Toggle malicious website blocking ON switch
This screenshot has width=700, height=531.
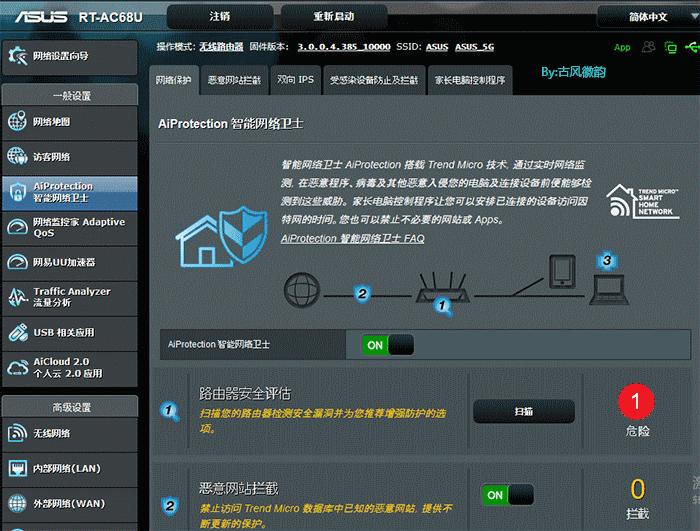(508, 495)
